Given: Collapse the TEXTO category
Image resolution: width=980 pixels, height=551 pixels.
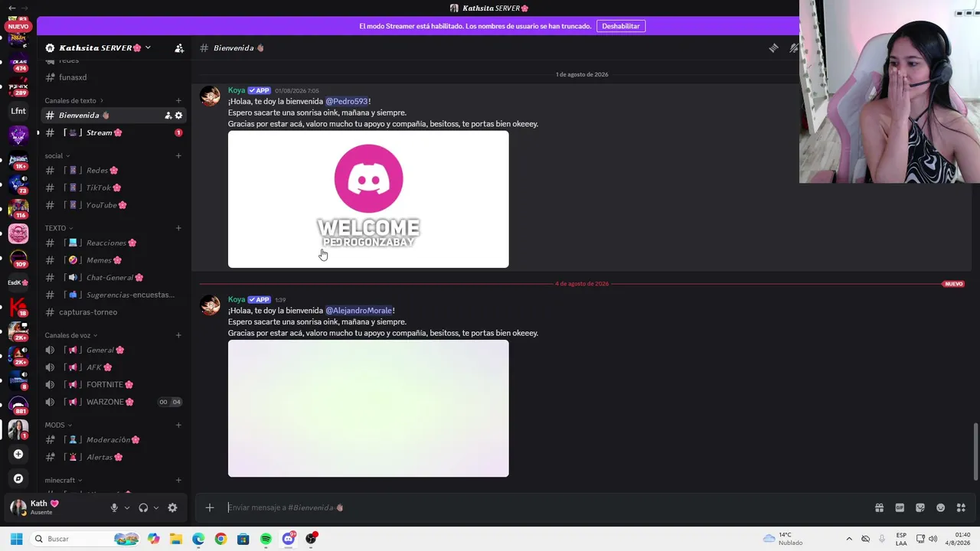Looking at the screenshot, I should pyautogui.click(x=59, y=228).
